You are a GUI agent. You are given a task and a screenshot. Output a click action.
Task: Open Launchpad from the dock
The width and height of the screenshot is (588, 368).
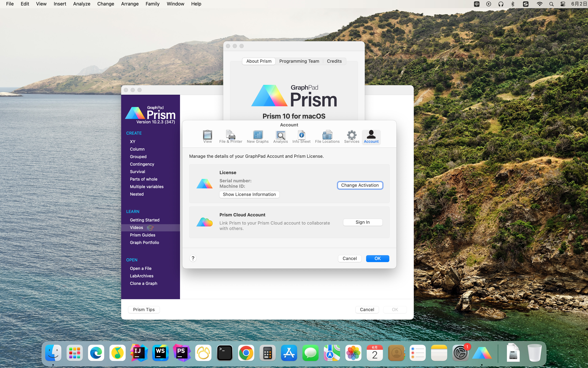(x=75, y=353)
